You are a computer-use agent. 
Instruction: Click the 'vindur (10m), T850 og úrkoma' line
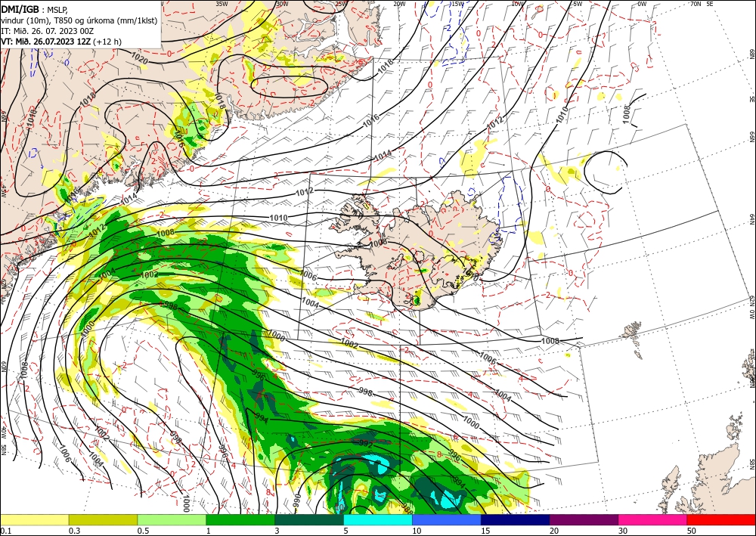79,20
